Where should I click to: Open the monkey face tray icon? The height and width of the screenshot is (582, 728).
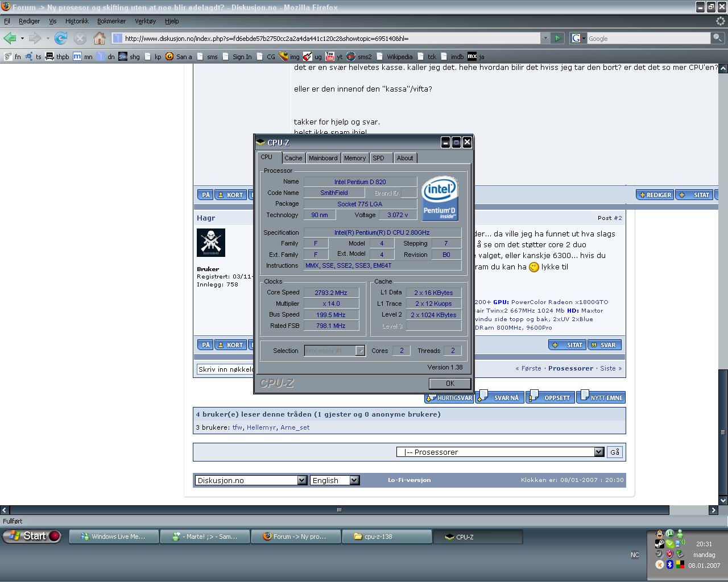[x=660, y=534]
